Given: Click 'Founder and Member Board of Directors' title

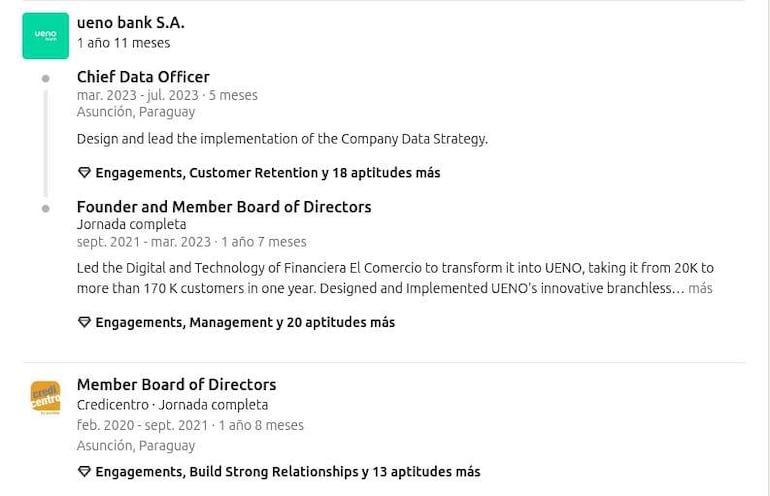Looking at the screenshot, I should 224,207.
